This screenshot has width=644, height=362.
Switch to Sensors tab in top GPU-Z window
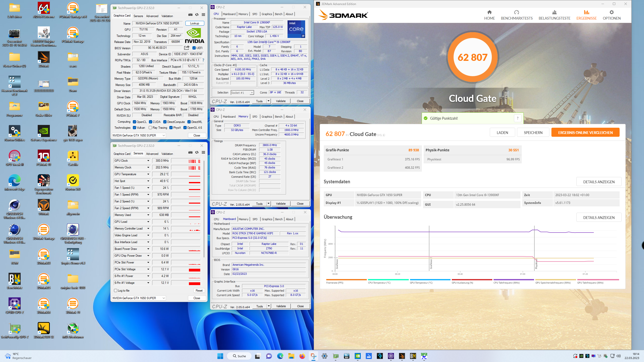pyautogui.click(x=138, y=16)
